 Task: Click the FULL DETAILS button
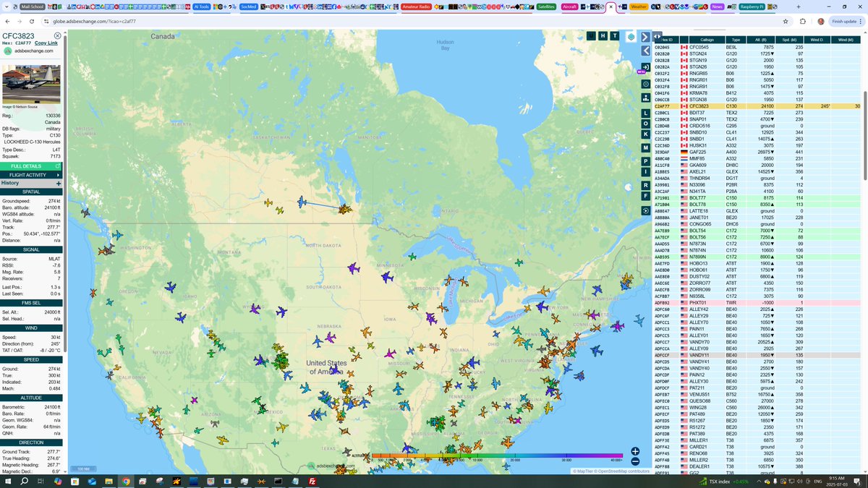(x=31, y=166)
